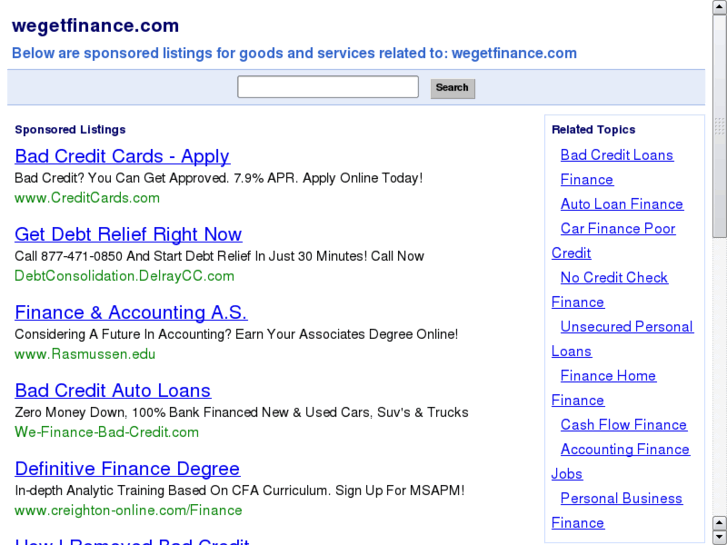Open Get Debt Relief Right Now listing
The height and width of the screenshot is (545, 727).
[128, 234]
